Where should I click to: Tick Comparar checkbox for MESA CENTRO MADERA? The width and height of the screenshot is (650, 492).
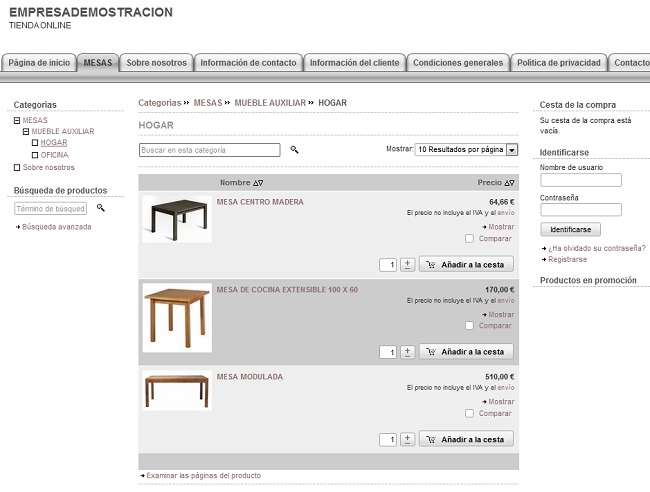(x=469, y=239)
